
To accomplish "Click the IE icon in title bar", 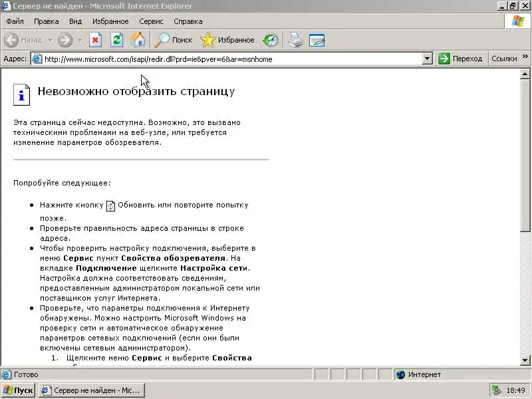I will pos(5,6).
